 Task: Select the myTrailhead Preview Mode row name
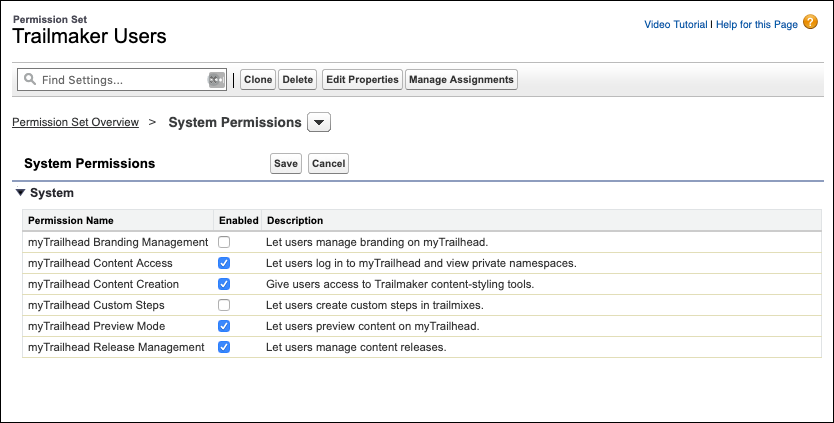coord(96,326)
